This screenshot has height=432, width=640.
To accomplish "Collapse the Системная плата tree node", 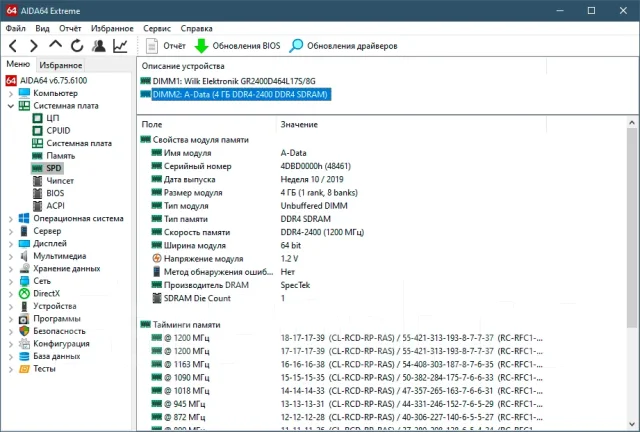I will pos(11,106).
